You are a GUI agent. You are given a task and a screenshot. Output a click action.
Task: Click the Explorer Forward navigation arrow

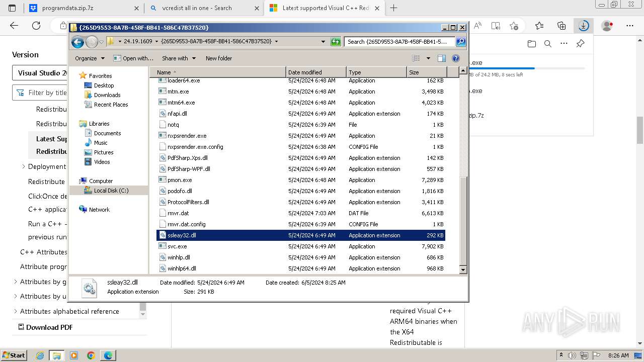click(92, 42)
